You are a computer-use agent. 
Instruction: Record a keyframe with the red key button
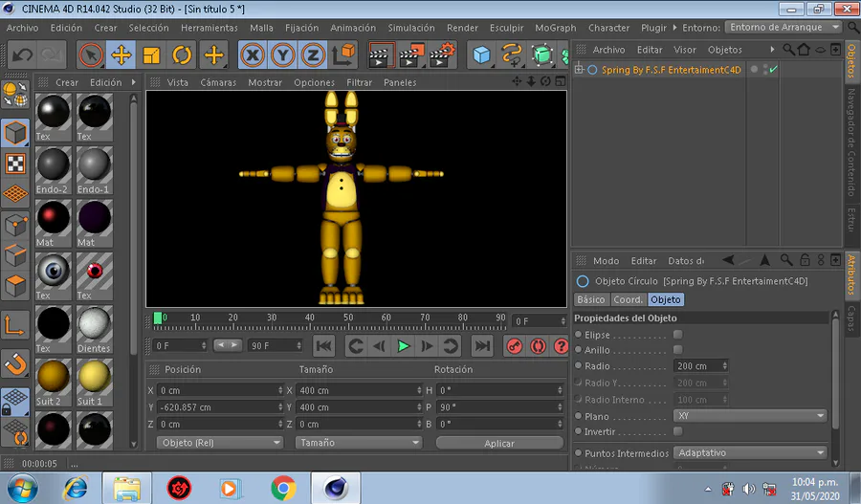click(x=515, y=346)
